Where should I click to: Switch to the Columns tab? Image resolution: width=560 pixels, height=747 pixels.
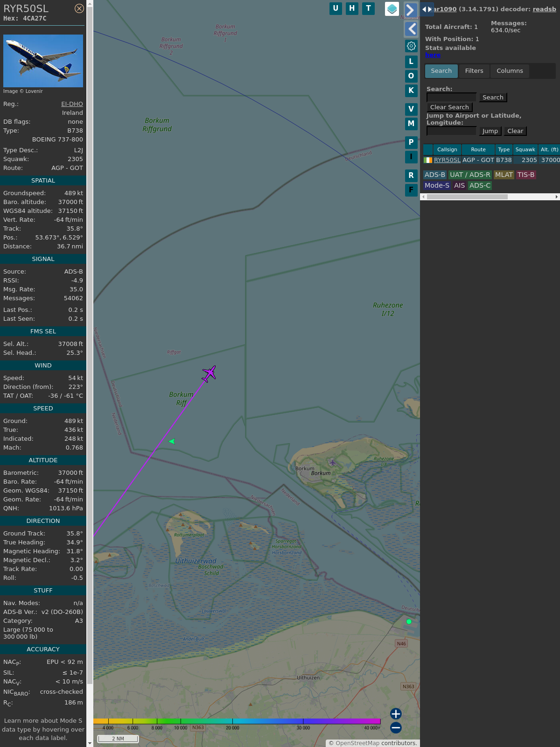(x=510, y=71)
